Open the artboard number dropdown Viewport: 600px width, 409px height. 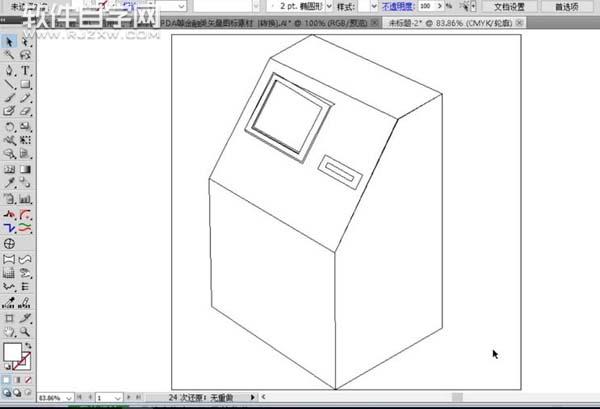tap(117, 398)
